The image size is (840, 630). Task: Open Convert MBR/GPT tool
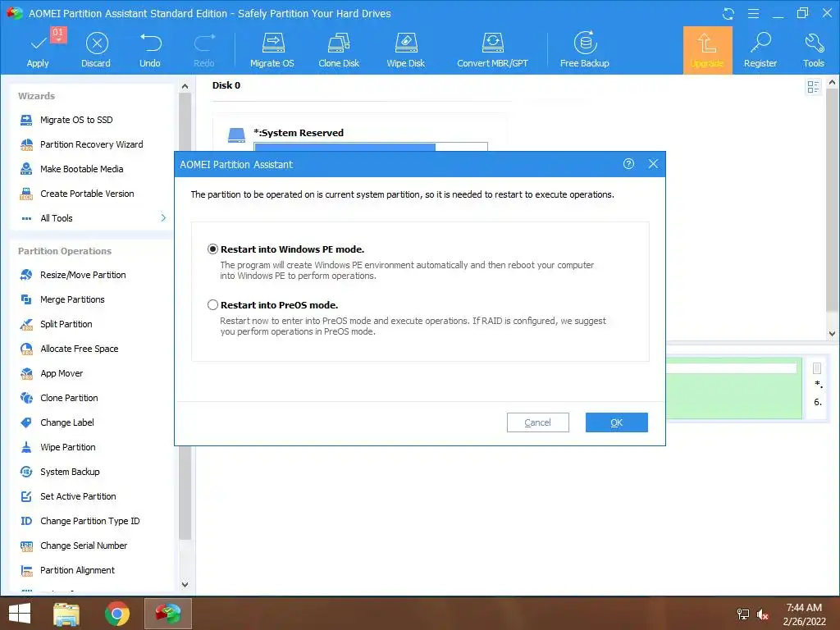point(492,49)
